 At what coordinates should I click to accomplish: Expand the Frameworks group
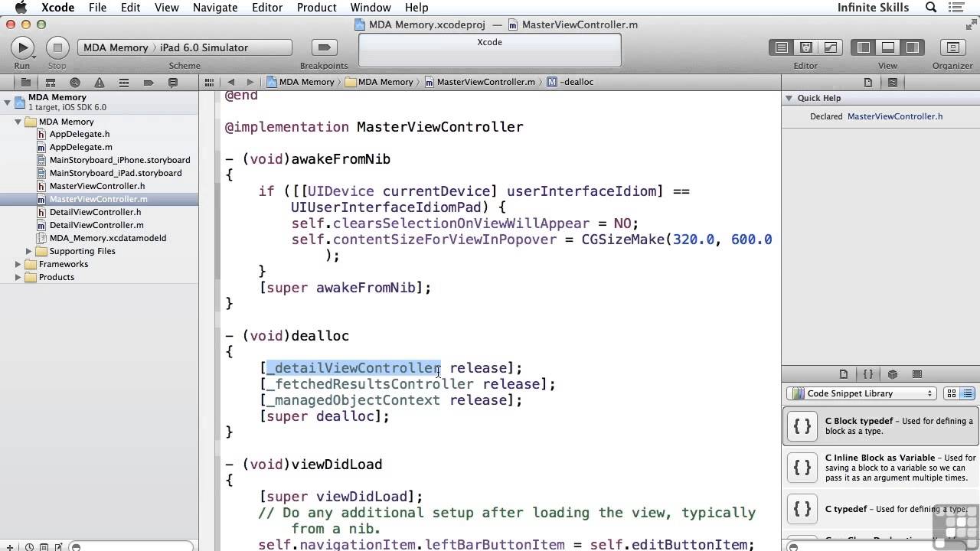[18, 264]
